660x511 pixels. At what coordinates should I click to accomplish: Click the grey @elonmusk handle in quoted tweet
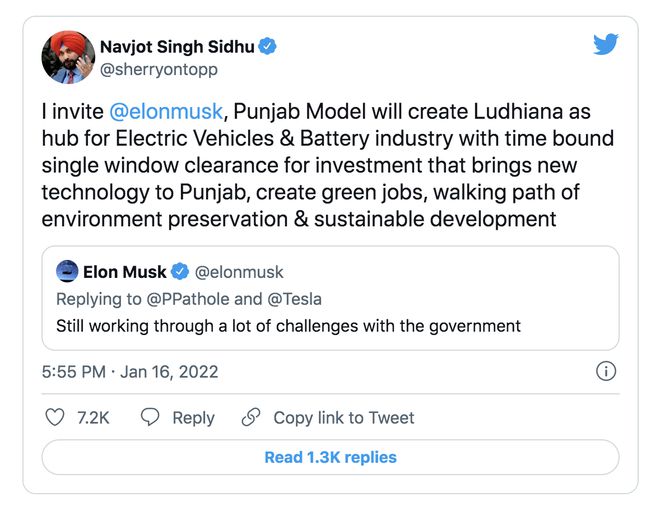[238, 272]
